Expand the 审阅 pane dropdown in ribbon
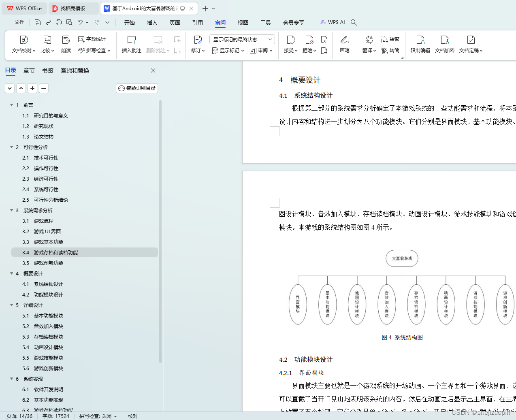This screenshot has width=516, height=420. [x=261, y=51]
